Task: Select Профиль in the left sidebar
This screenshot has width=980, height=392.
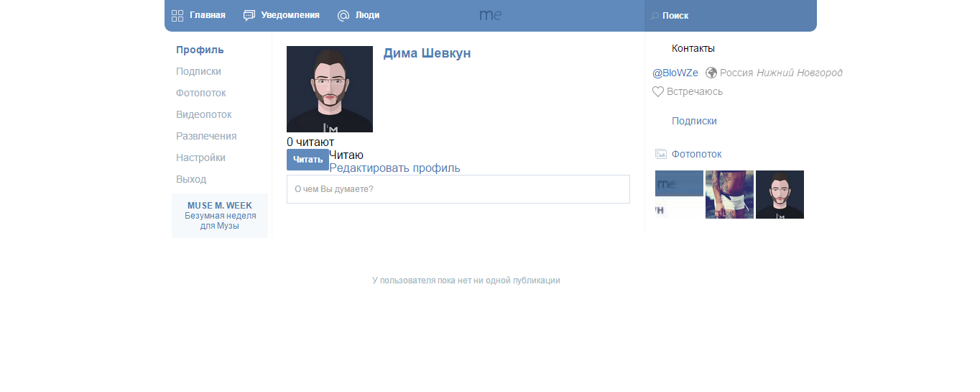Action: (x=200, y=50)
